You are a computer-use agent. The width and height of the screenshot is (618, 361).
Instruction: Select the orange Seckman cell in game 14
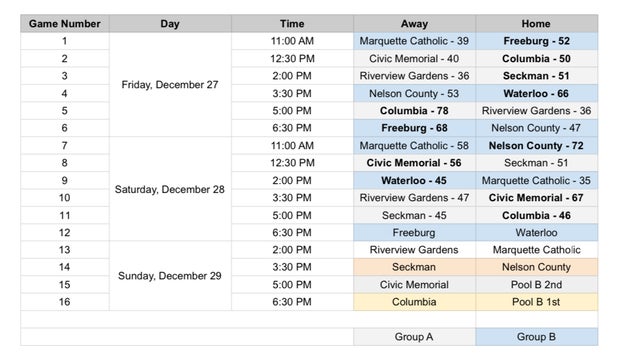pos(414,267)
